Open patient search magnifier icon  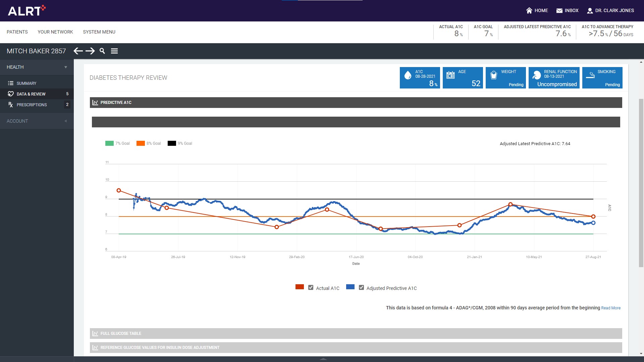tap(102, 51)
